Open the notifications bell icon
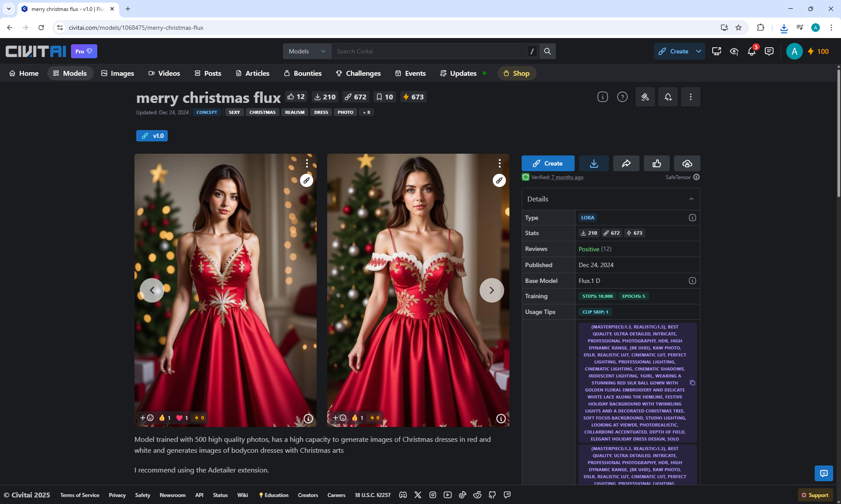 tap(752, 51)
